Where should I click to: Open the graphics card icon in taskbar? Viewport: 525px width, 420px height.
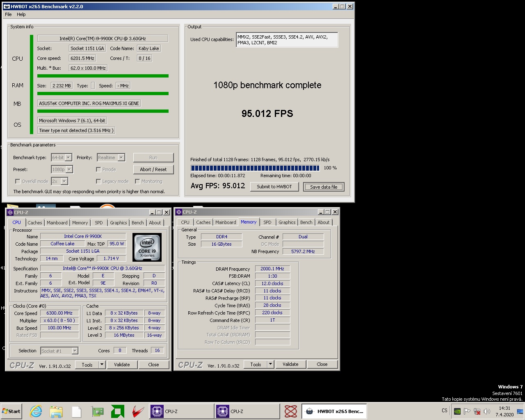pyautogui.click(x=97, y=411)
